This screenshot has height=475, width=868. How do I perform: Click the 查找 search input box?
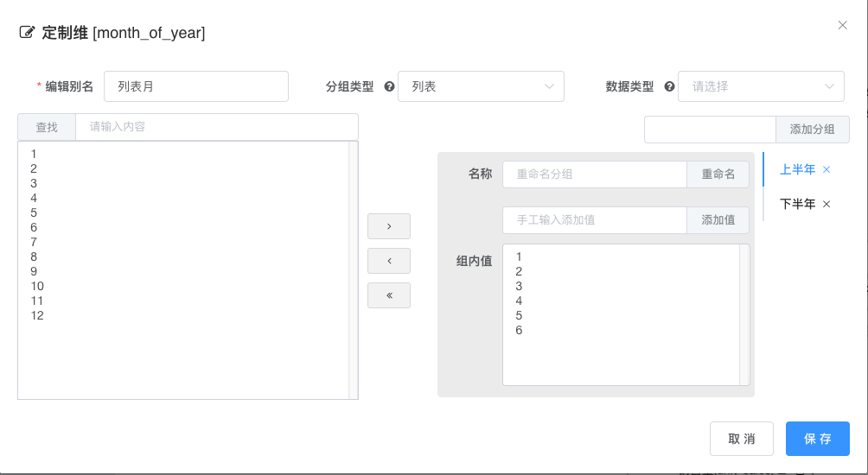click(216, 127)
